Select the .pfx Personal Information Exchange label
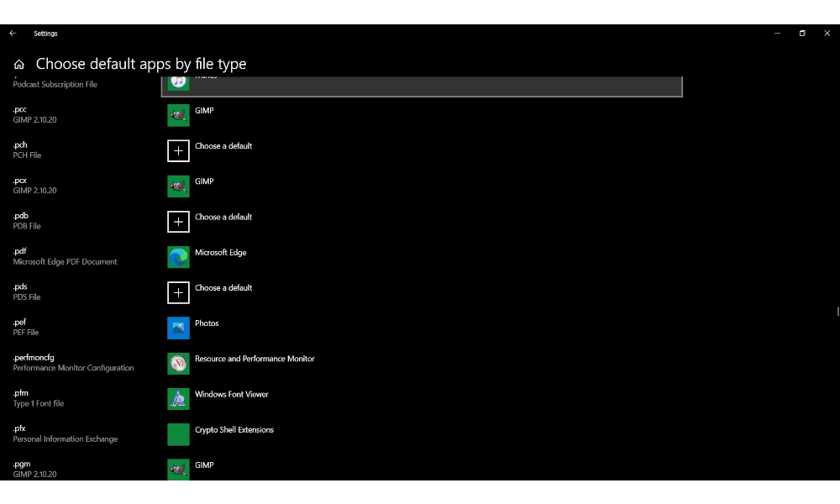This screenshot has width=840, height=504. pos(66,433)
